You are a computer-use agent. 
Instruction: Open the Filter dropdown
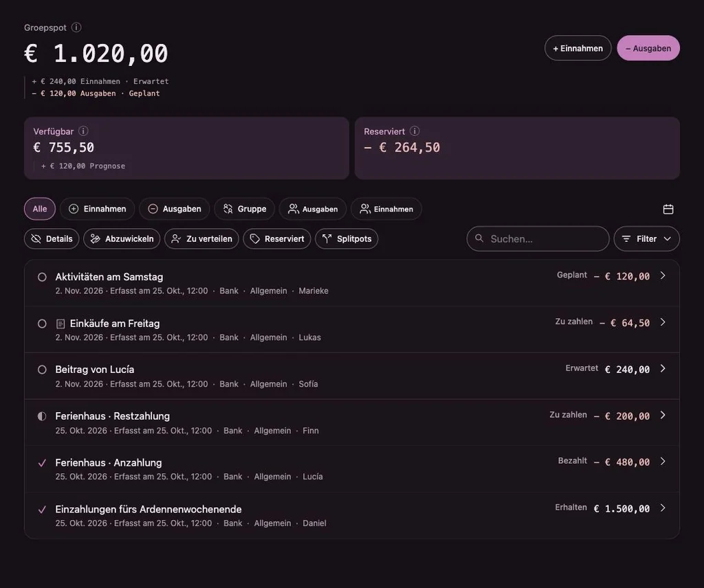point(646,238)
